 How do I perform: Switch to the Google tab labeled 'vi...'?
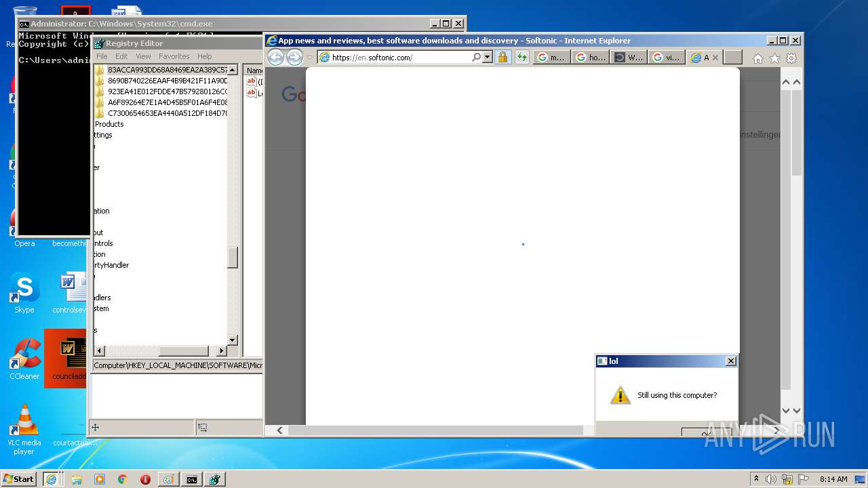click(x=665, y=58)
